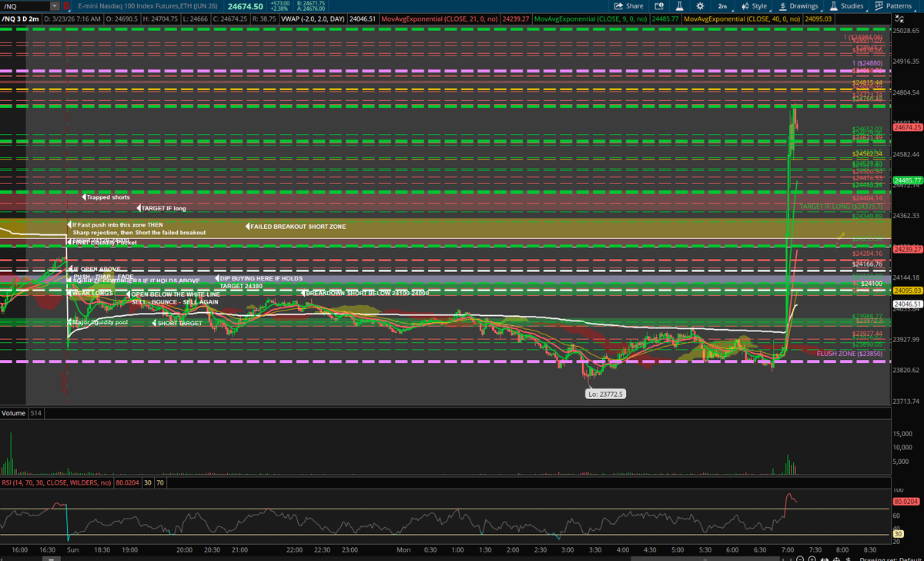Screen dimensions: 924x561
Task: Select the FLUSH ZONE ($23850) label
Action: 849,352
